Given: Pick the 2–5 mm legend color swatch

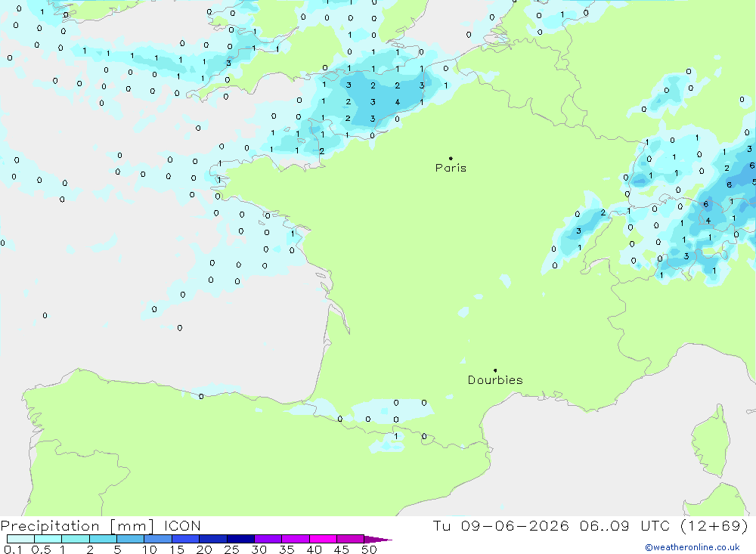Looking at the screenshot, I should pos(103,539).
